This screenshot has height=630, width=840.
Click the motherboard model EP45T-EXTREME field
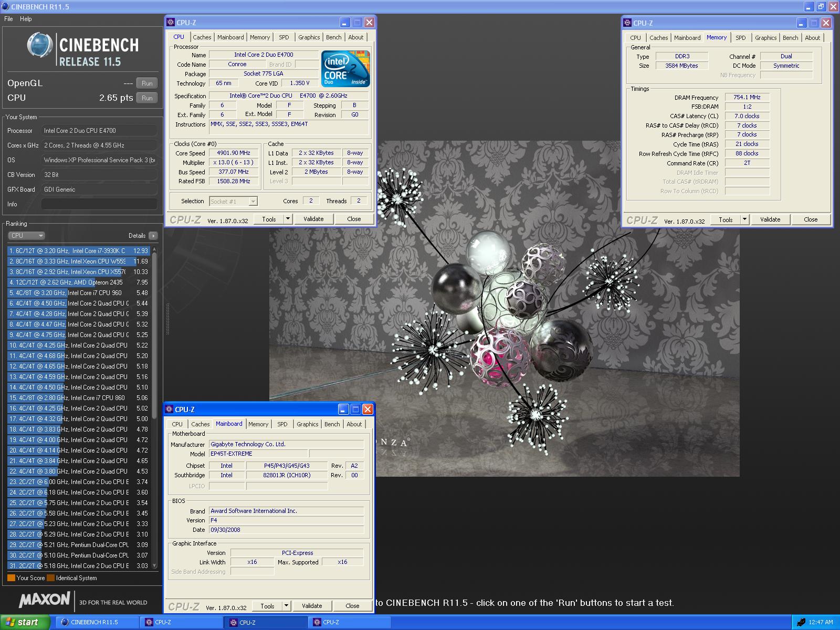(x=258, y=454)
